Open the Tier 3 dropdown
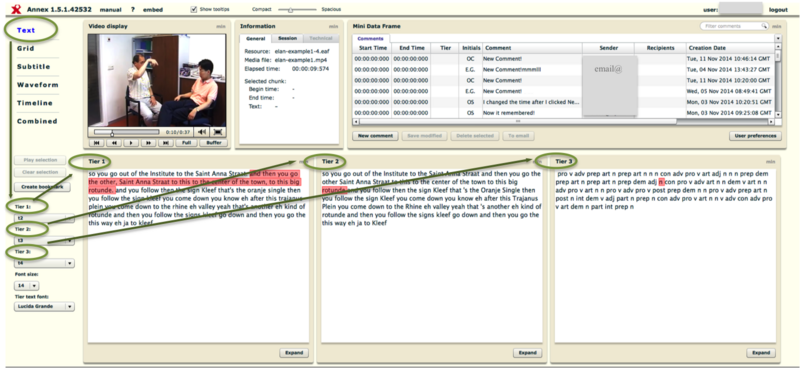This screenshot has height=368, width=800. pos(44,263)
